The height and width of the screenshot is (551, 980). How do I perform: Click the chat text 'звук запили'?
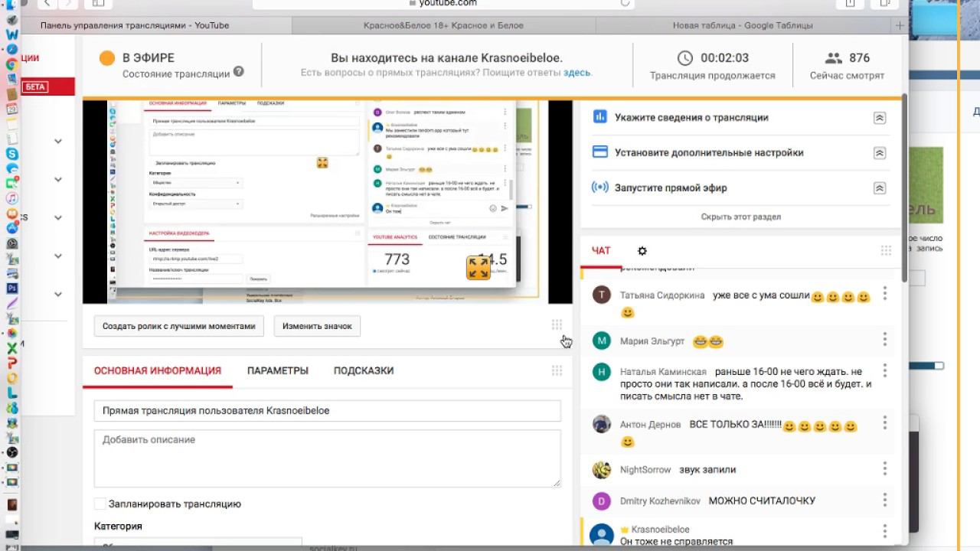pyautogui.click(x=707, y=470)
